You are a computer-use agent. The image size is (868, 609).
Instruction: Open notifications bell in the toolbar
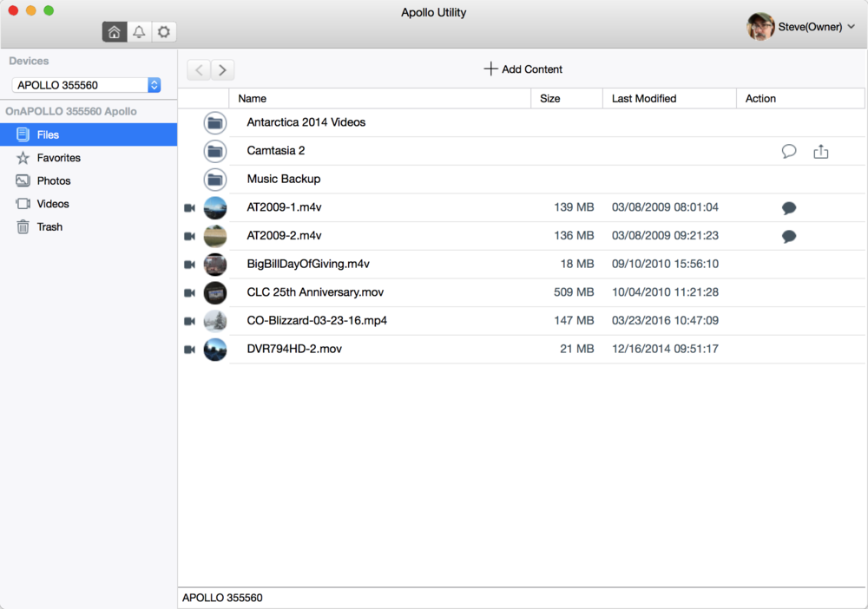pos(139,32)
